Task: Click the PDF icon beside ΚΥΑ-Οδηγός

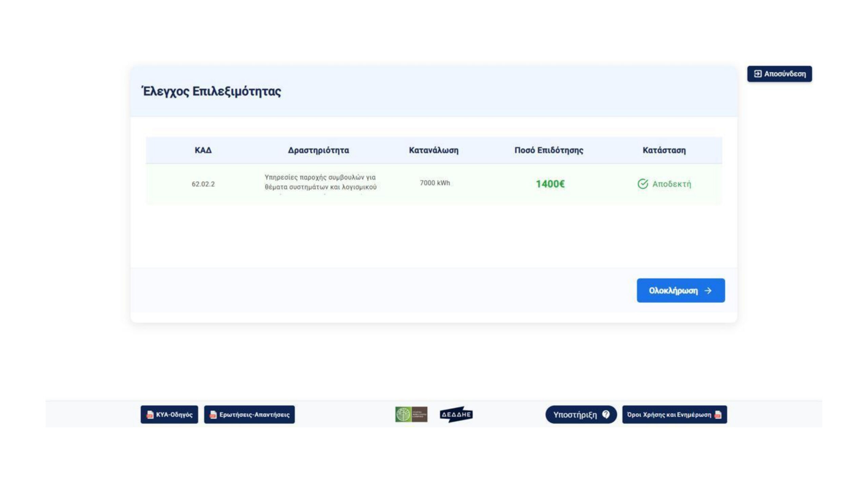Action: tap(150, 415)
